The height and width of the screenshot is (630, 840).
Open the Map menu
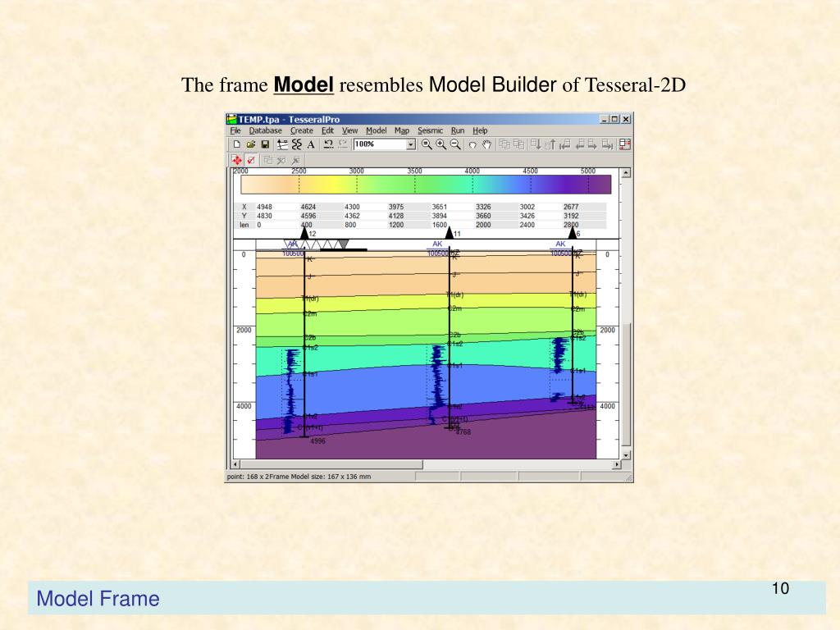tap(402, 130)
